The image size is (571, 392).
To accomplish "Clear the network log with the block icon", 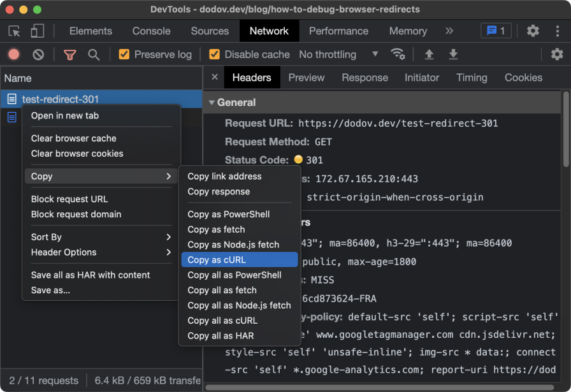I will click(x=38, y=54).
